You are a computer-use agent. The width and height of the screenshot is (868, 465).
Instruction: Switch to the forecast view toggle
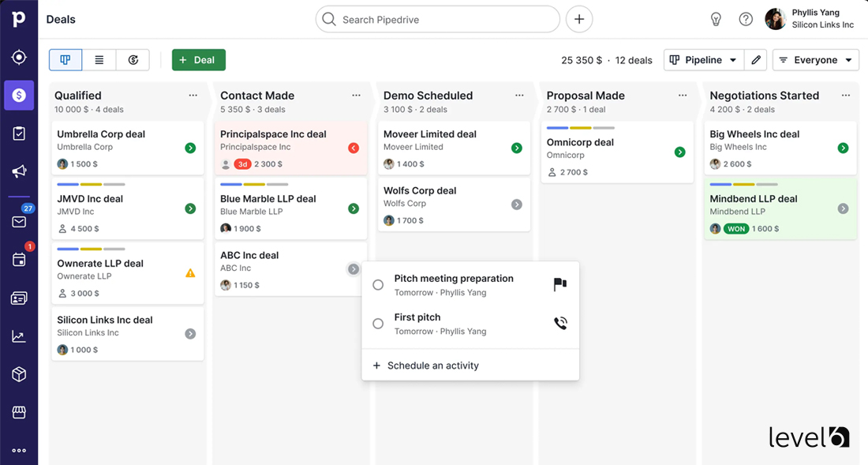[133, 59]
